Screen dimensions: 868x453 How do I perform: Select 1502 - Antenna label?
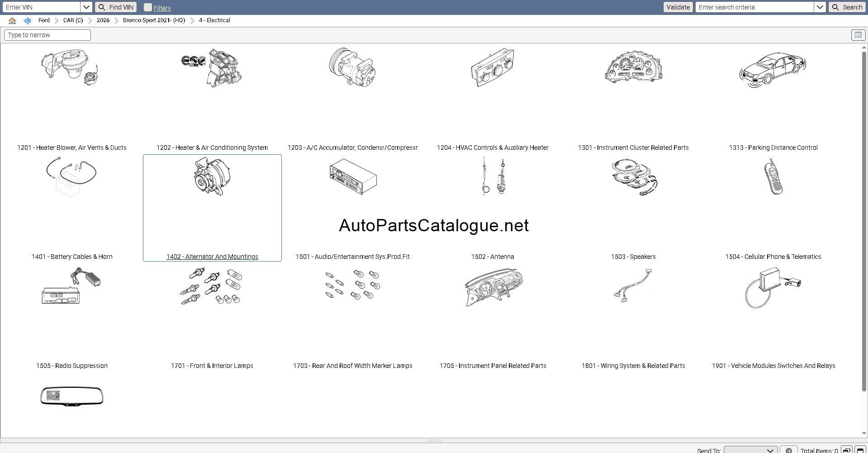pos(493,257)
